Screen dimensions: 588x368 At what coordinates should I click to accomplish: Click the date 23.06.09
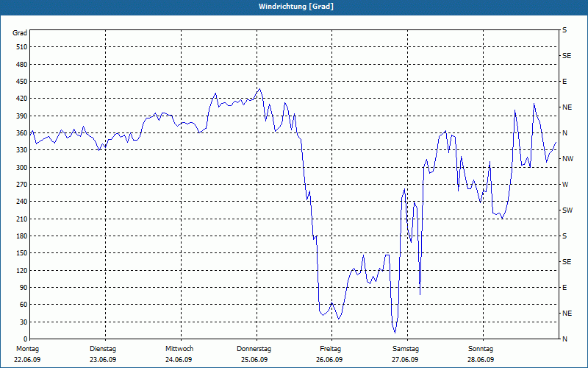pos(103,360)
